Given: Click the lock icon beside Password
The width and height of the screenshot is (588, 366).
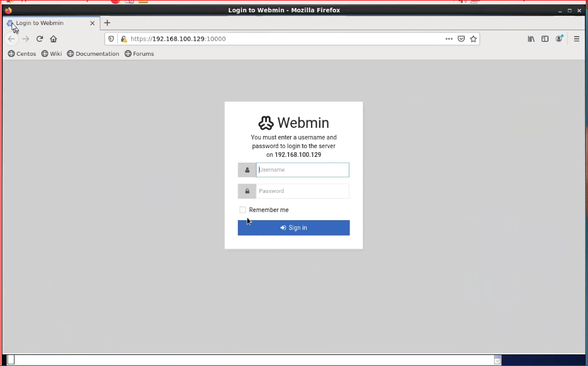Looking at the screenshot, I should (x=247, y=191).
